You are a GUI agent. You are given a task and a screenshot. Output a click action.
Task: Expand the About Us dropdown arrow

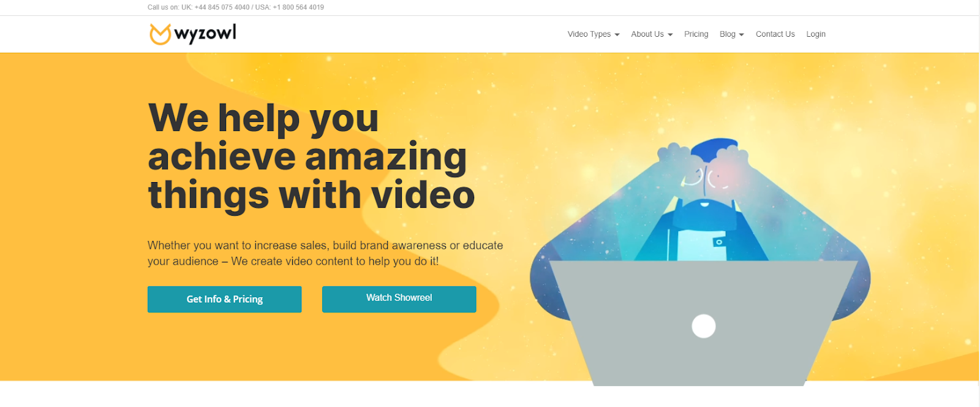(x=670, y=35)
